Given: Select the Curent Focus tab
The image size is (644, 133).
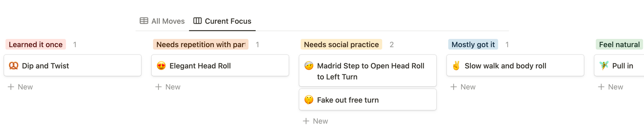Looking at the screenshot, I should [x=228, y=21].
